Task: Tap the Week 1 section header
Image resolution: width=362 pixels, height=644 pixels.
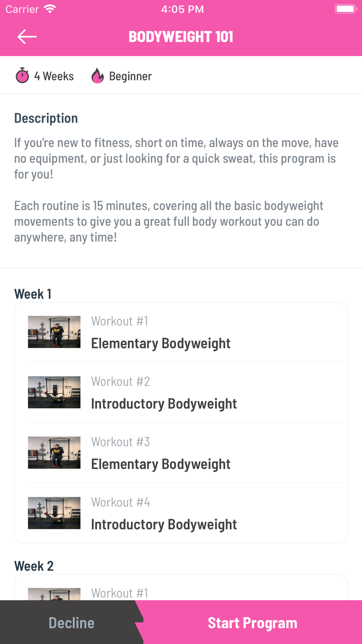Action: (33, 294)
